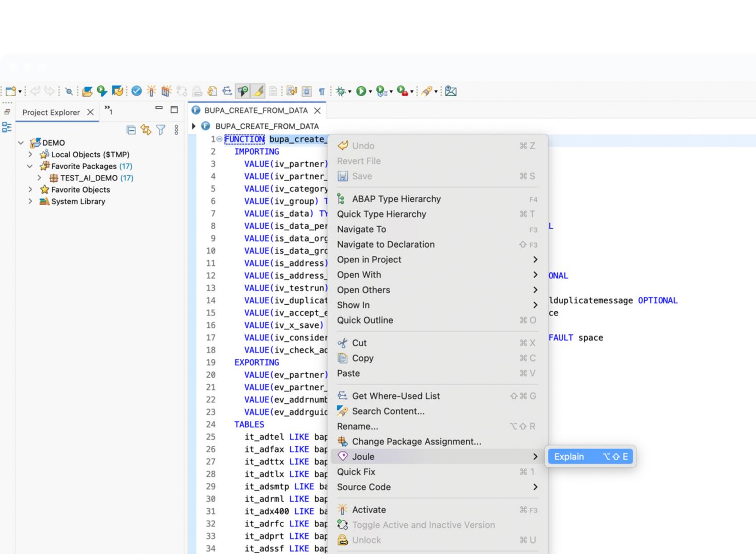
Task: Toggle Link with Editor in Project Explorer
Action: (146, 130)
